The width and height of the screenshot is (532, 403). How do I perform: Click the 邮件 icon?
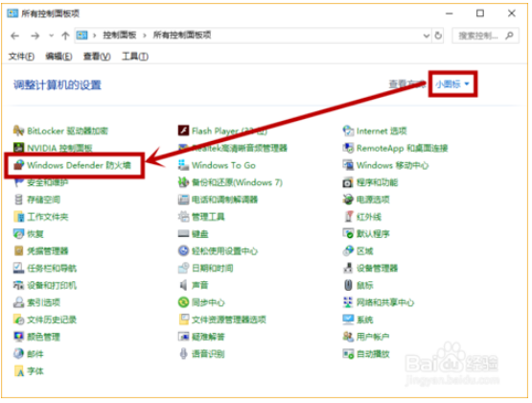(18, 354)
